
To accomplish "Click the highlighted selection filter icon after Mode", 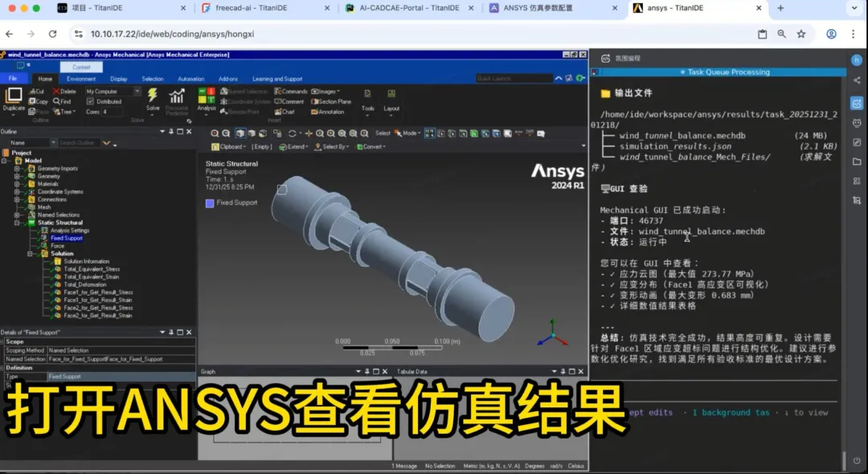I will coord(429,133).
